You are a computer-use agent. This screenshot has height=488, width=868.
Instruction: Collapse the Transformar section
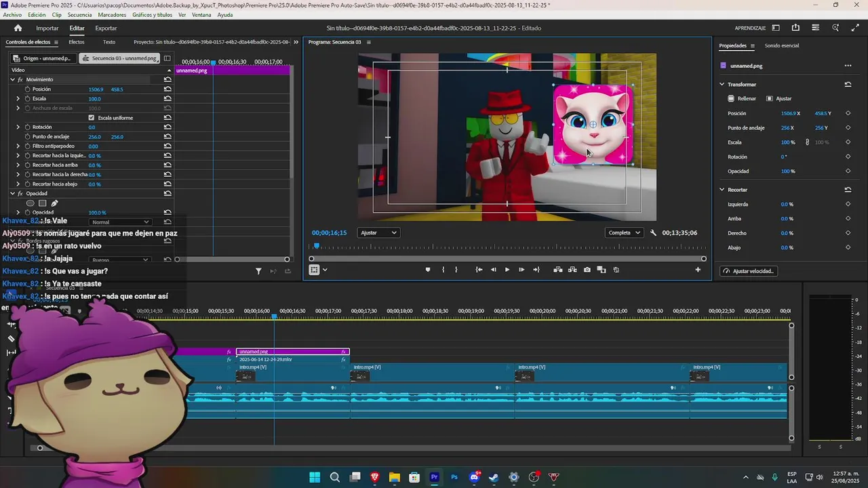722,84
